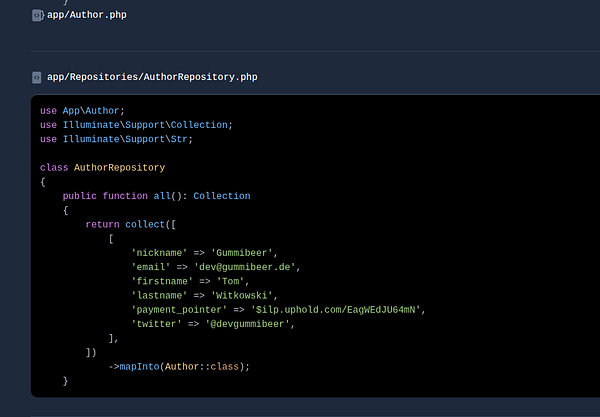Click the '->mapInto(Author::class);' line
The image size is (600, 417).
click(179, 367)
